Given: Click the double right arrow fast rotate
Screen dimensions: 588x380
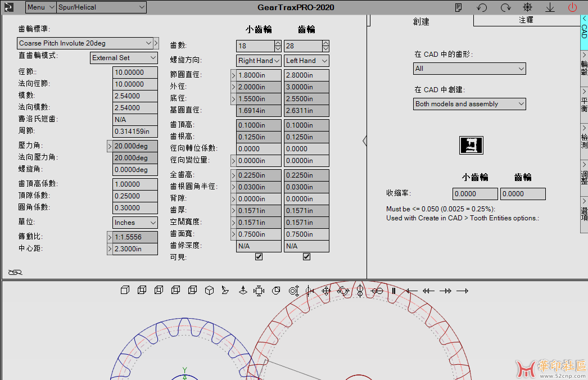Looking at the screenshot, I should click(x=446, y=291).
